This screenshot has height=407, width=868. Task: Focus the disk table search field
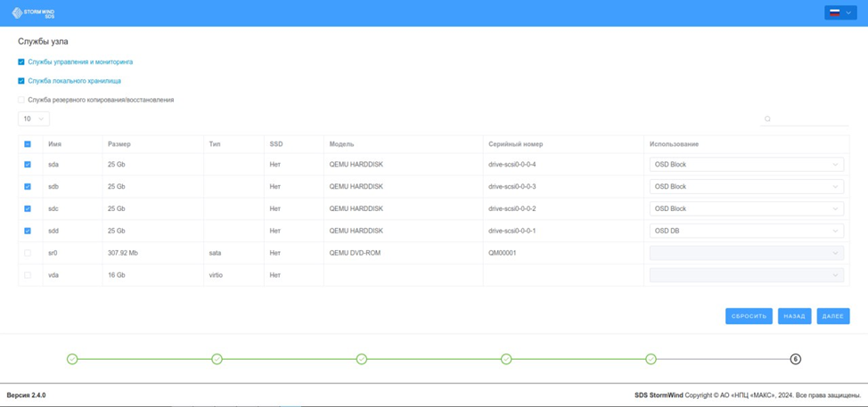pyautogui.click(x=805, y=118)
